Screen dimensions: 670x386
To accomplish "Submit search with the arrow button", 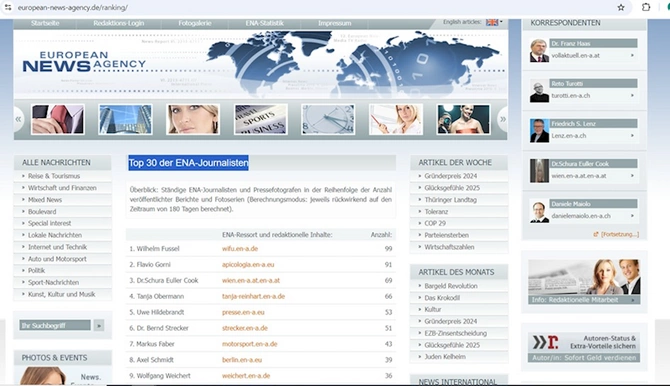I will point(99,325).
